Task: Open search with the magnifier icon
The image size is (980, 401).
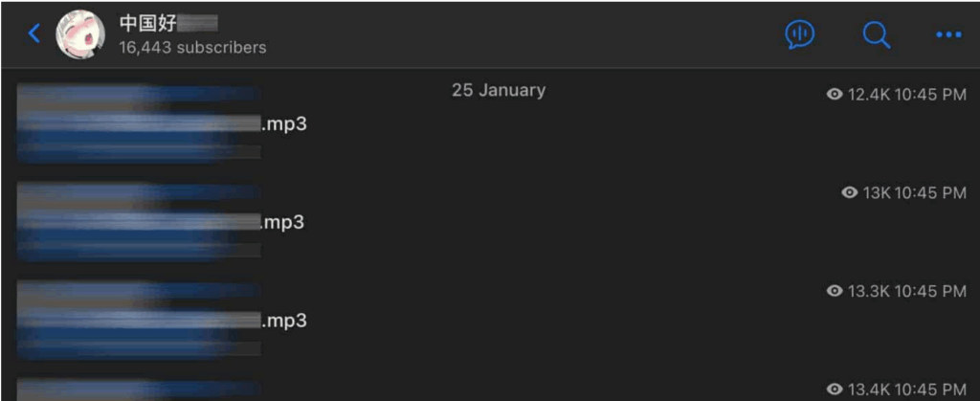Action: 876,34
